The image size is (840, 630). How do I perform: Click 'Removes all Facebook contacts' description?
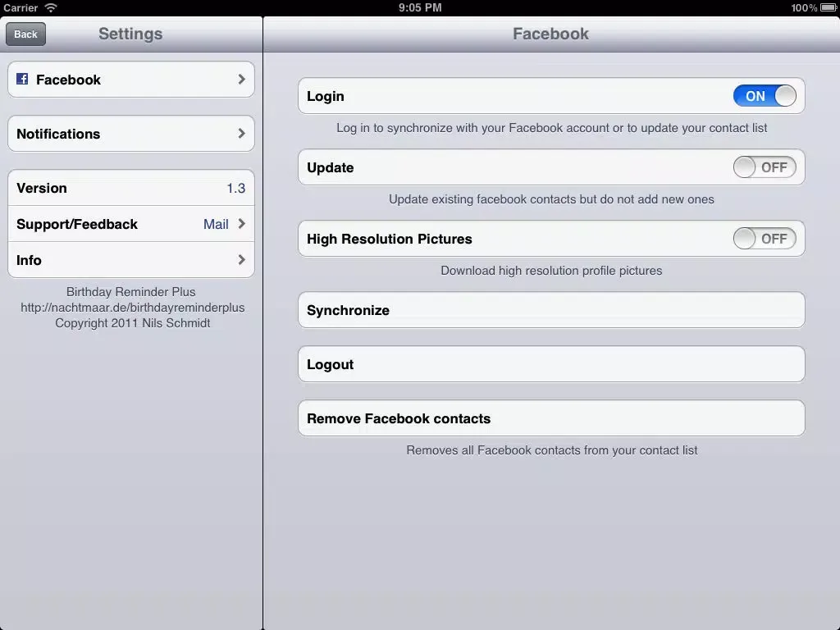click(551, 450)
